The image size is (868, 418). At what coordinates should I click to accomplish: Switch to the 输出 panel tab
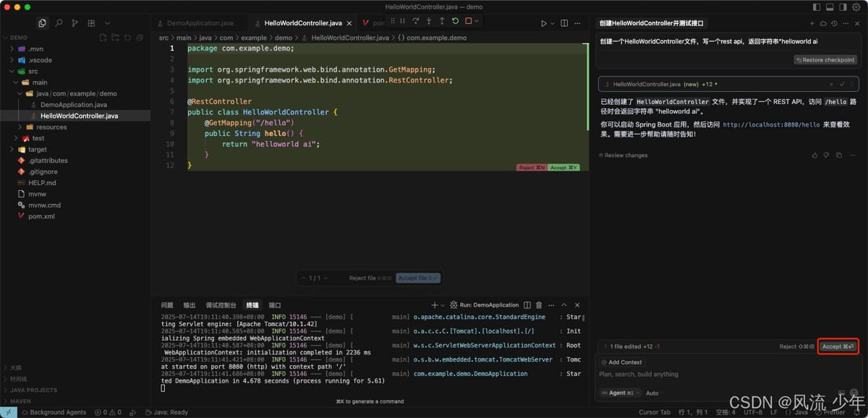click(190, 305)
